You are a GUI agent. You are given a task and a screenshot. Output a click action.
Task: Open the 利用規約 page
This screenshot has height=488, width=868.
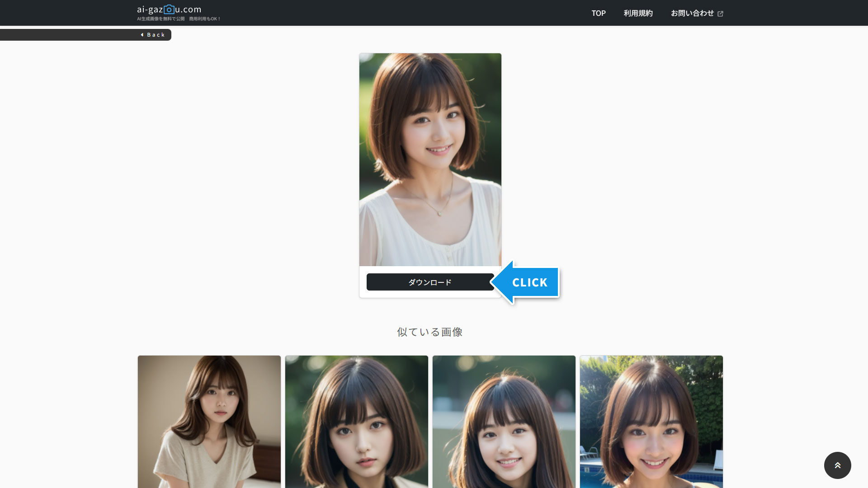point(638,13)
